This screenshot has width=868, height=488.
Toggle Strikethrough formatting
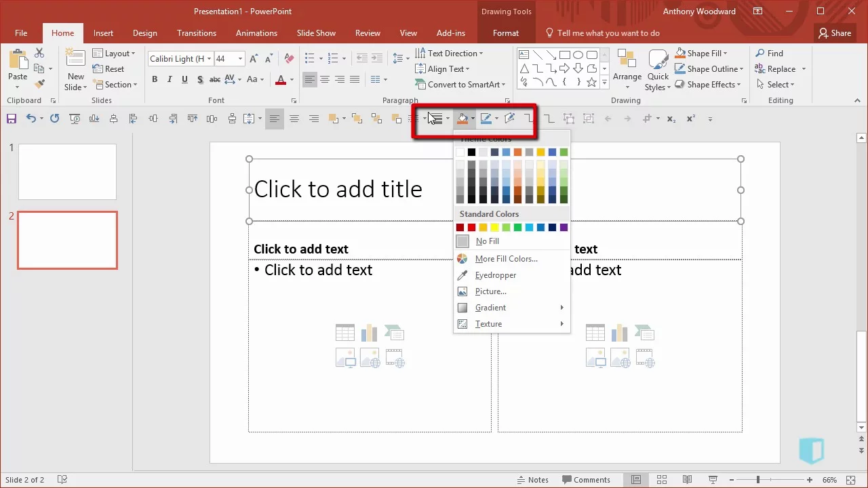[215, 80]
